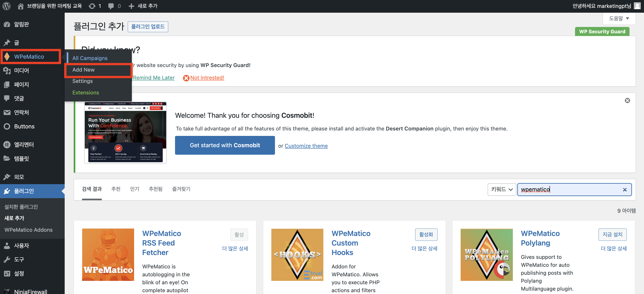Screen dimensions: 644x294
Task: Install WPeMatico Polylang with 지금 설치
Action: pos(613,235)
